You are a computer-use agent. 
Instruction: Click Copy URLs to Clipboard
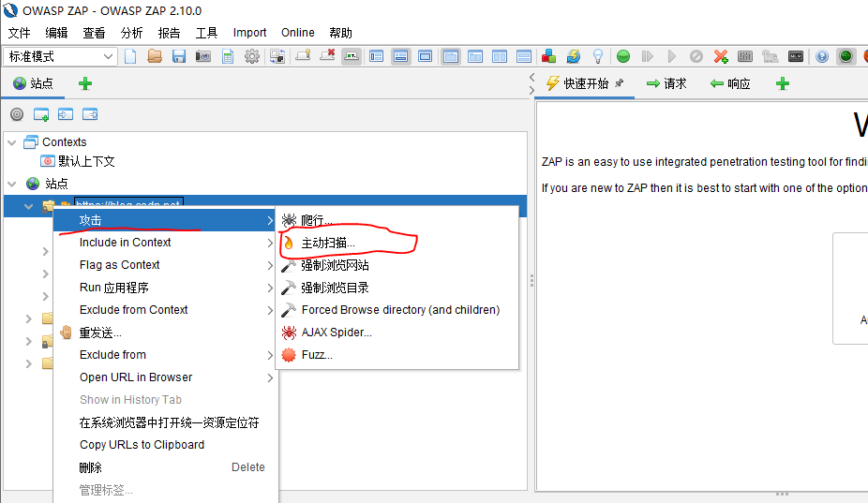(166, 445)
